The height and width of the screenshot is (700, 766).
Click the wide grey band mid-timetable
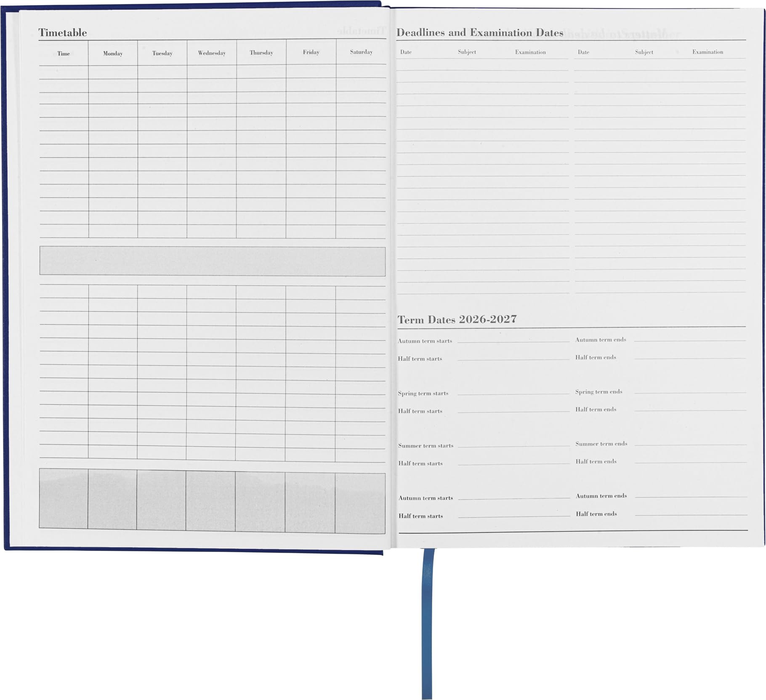pos(213,261)
